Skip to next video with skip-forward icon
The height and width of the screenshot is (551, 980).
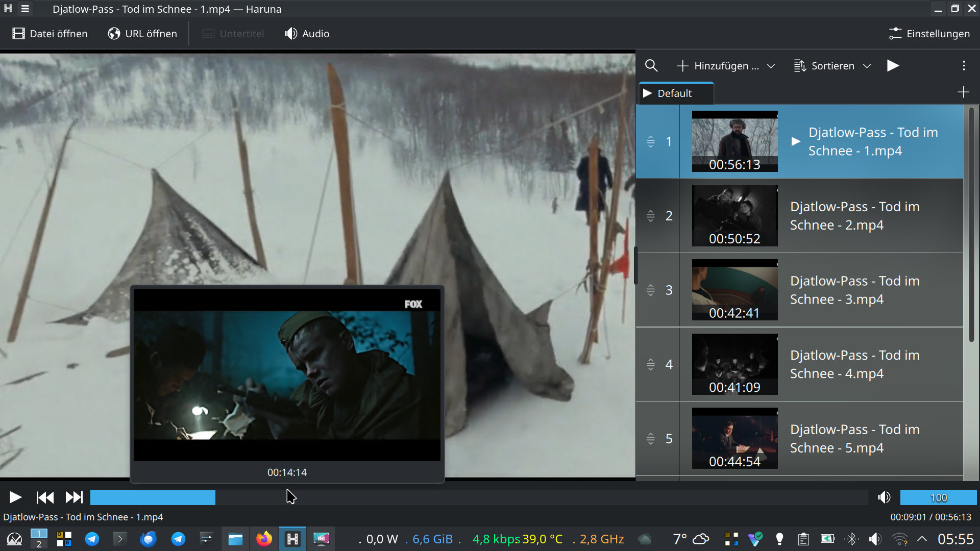74,497
